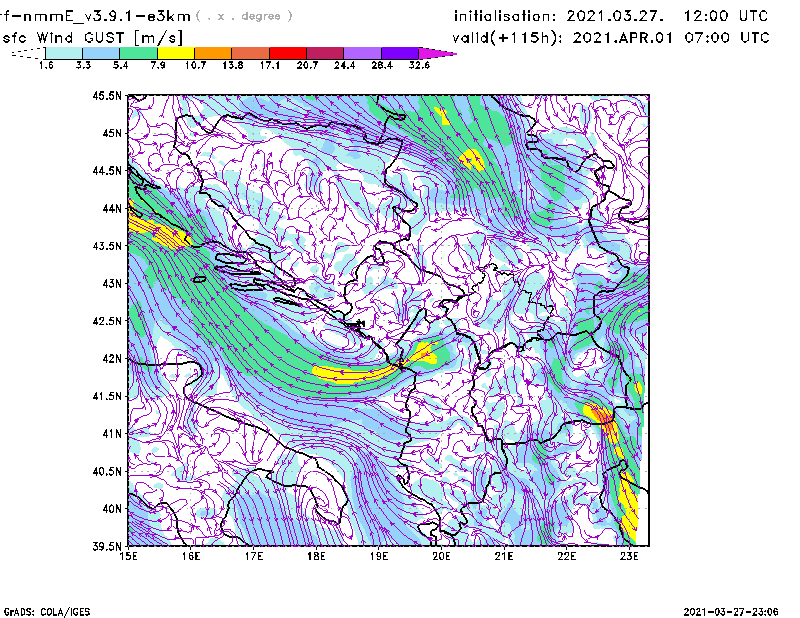
Task: Click the legend value 24.4
Action: (x=344, y=65)
